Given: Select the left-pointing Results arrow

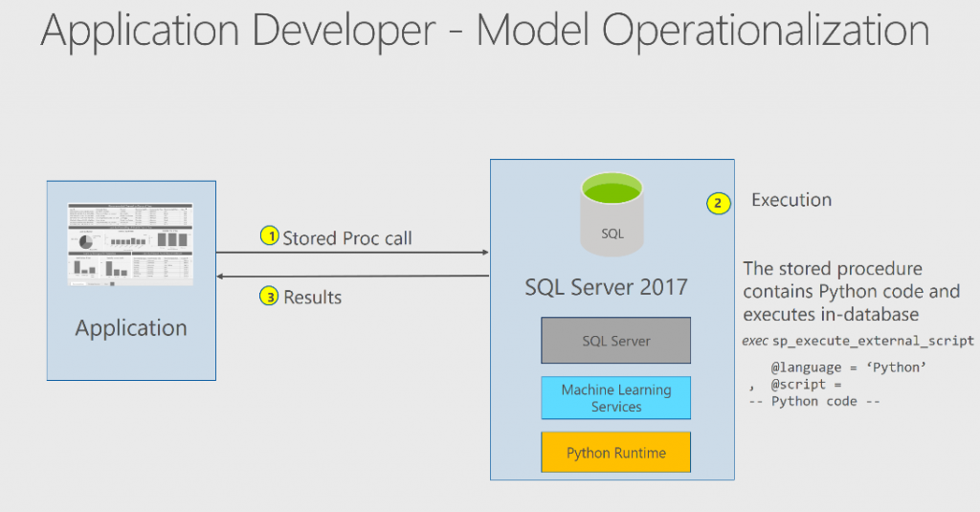Looking at the screenshot, I should [352, 277].
